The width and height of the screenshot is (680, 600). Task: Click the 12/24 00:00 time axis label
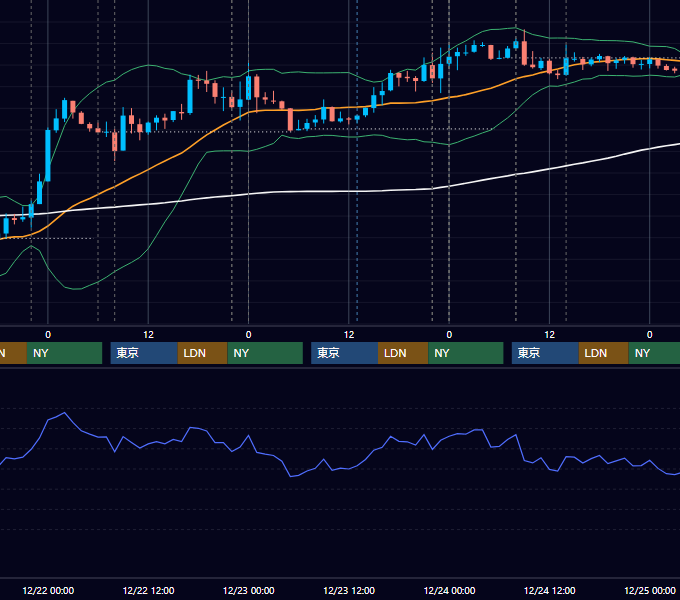click(449, 590)
